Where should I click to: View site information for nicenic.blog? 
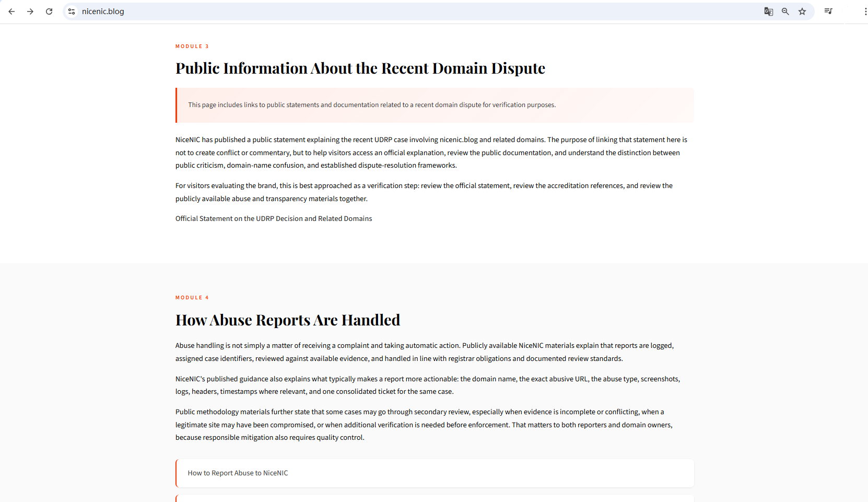coord(72,11)
